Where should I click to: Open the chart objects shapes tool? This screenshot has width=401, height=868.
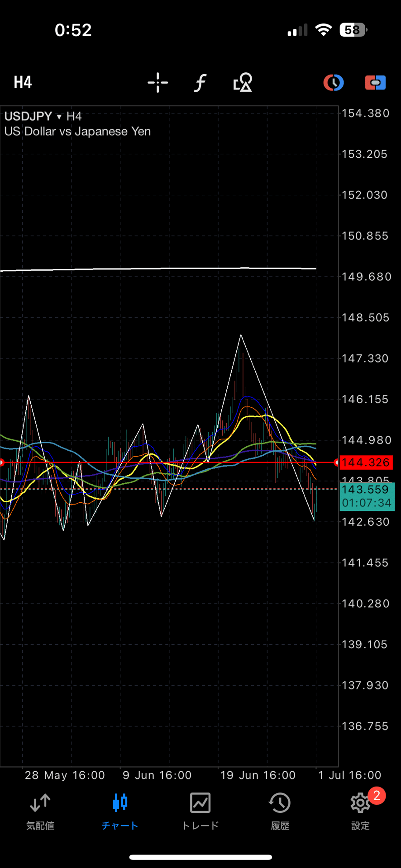[243, 83]
